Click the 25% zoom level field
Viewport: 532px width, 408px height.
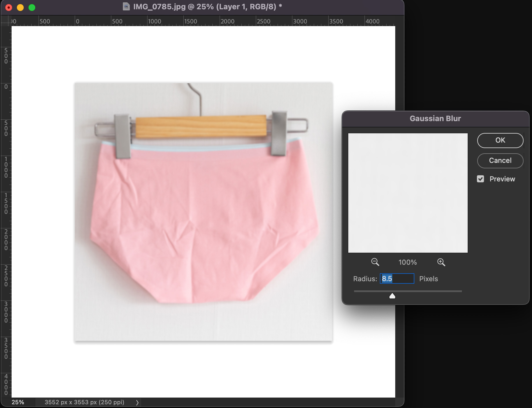pos(18,402)
